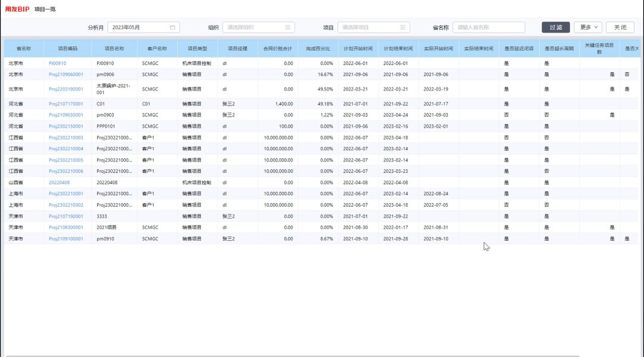Image resolution: width=644 pixels, height=357 pixels.
Task: Open project link Proj2302150001
Action: coord(66,126)
